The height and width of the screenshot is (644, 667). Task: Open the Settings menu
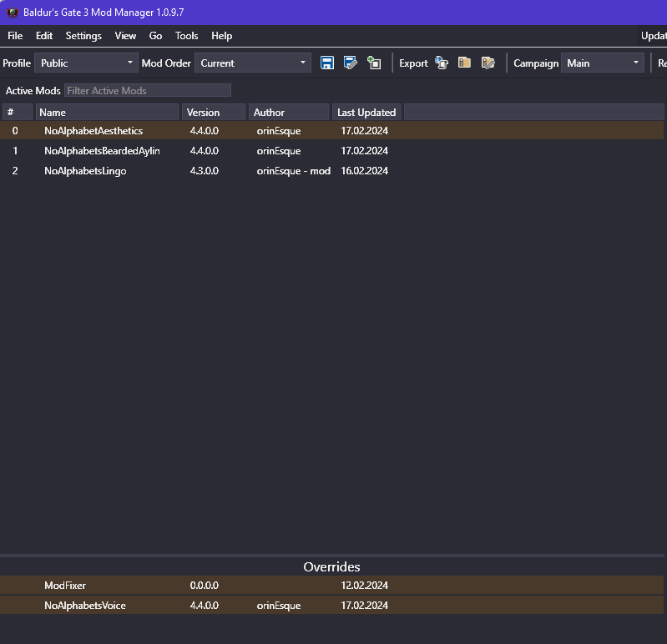(83, 36)
